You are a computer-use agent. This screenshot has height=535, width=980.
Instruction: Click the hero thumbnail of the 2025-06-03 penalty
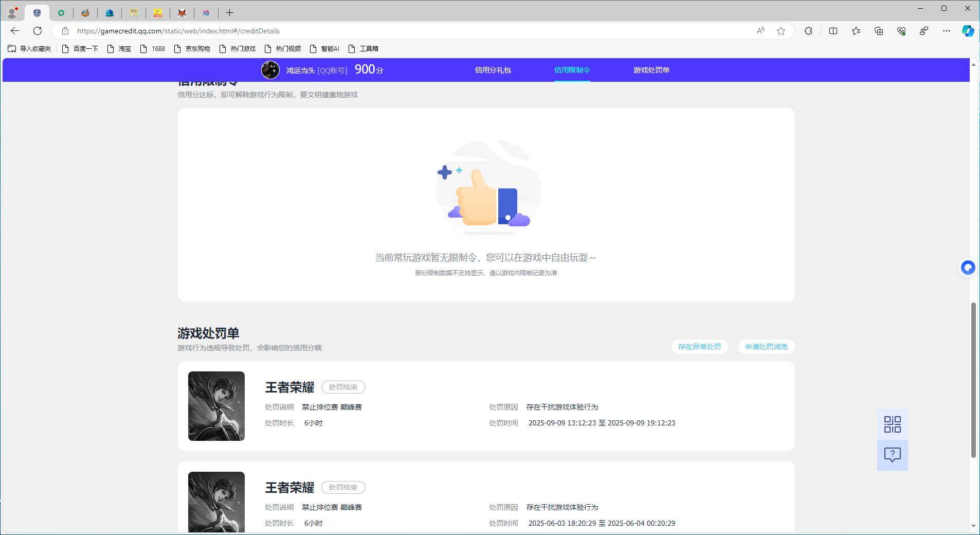(x=216, y=502)
